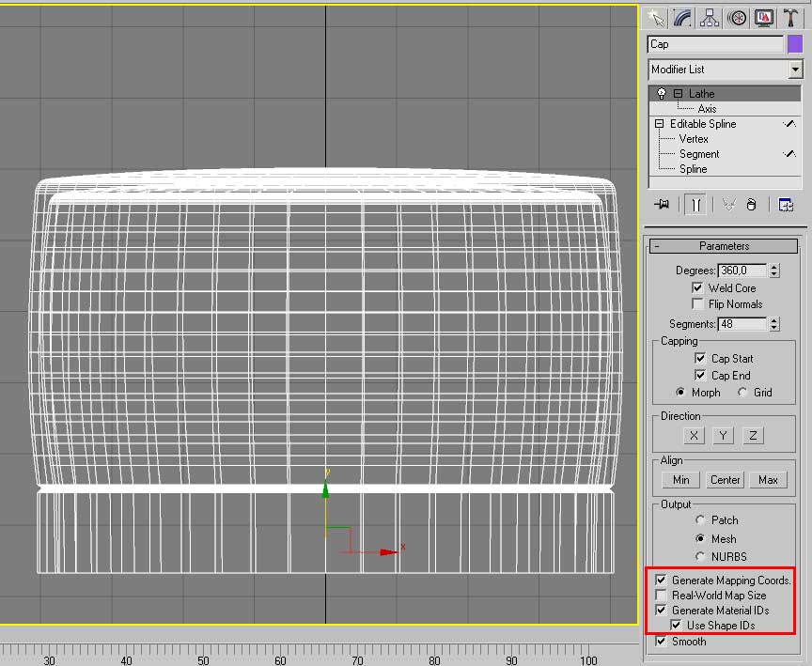Screen dimensions: 812x666
Task: Switch to the Hierarchy panel icon
Action: click(x=710, y=18)
